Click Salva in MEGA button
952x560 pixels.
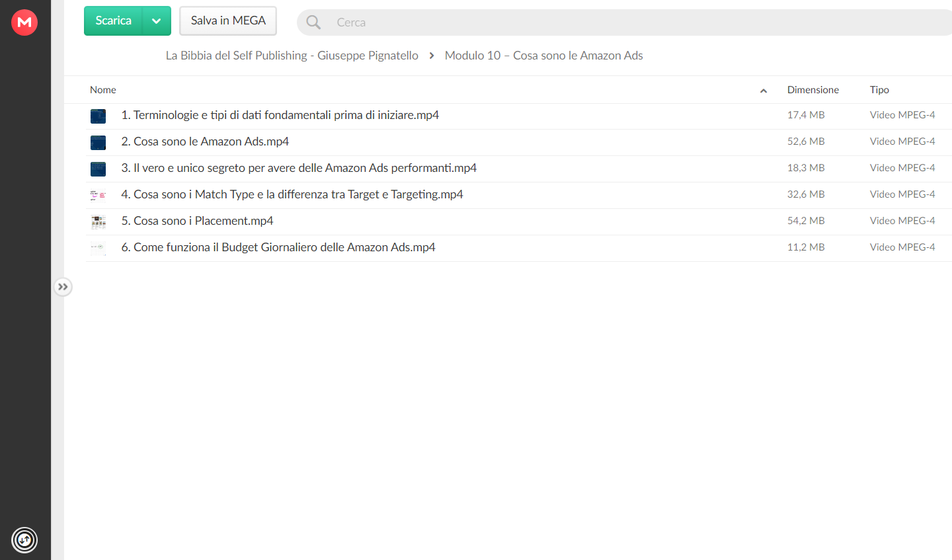pos(228,21)
